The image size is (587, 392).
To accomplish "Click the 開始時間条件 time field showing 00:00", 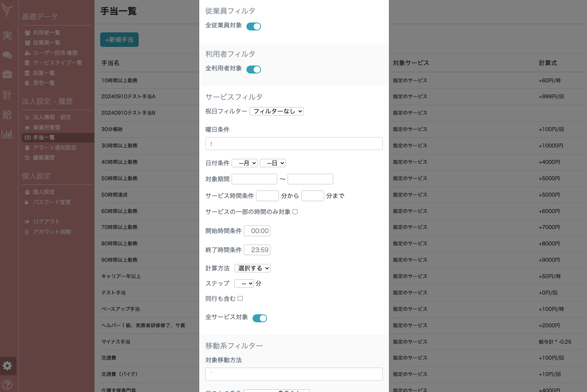I will pyautogui.click(x=257, y=231).
